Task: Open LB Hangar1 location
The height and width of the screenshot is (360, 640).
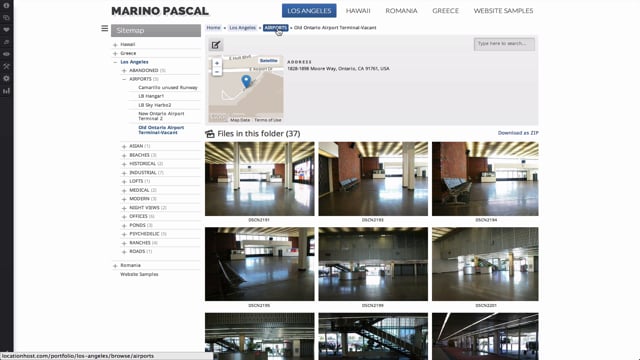Action: tap(151, 96)
